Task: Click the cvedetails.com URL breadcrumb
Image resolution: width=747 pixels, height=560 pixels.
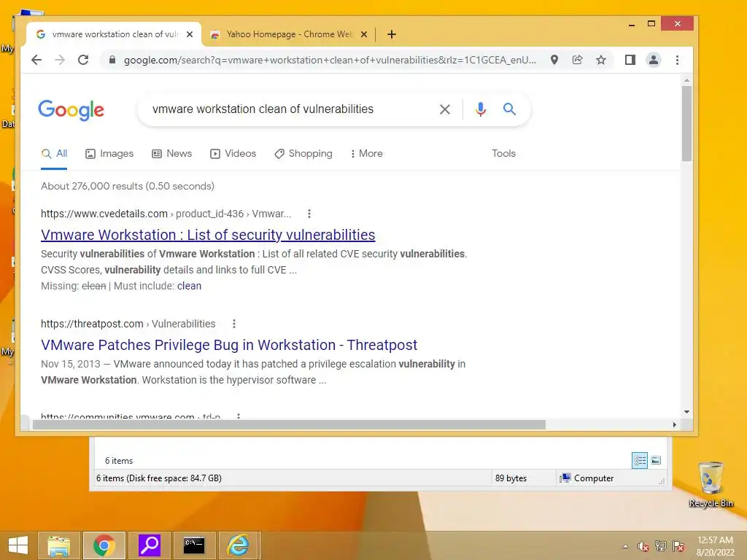Action: [166, 214]
